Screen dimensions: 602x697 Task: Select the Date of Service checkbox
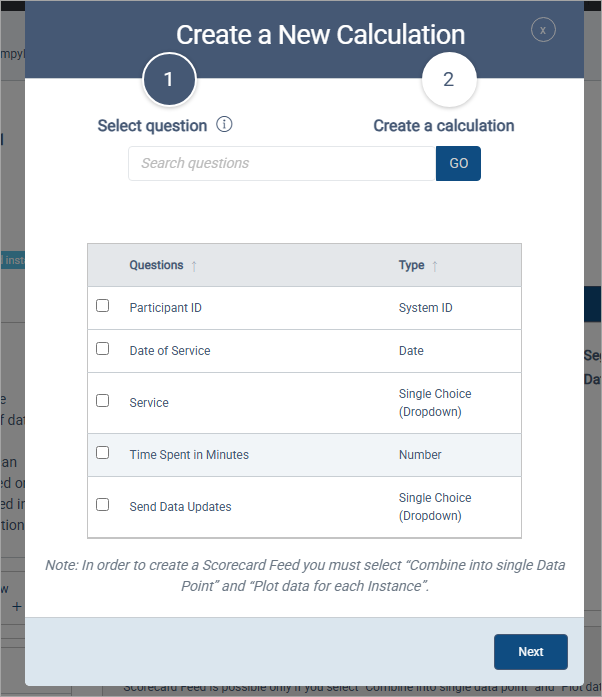[103, 349]
